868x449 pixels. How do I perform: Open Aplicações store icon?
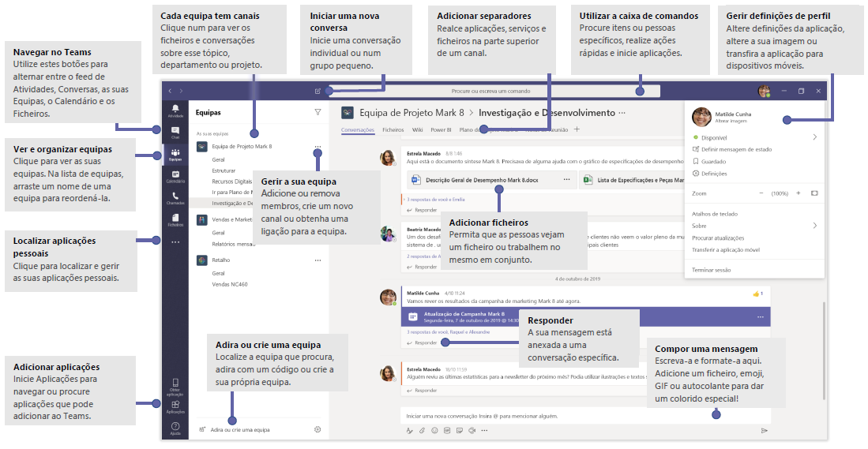coord(175,407)
